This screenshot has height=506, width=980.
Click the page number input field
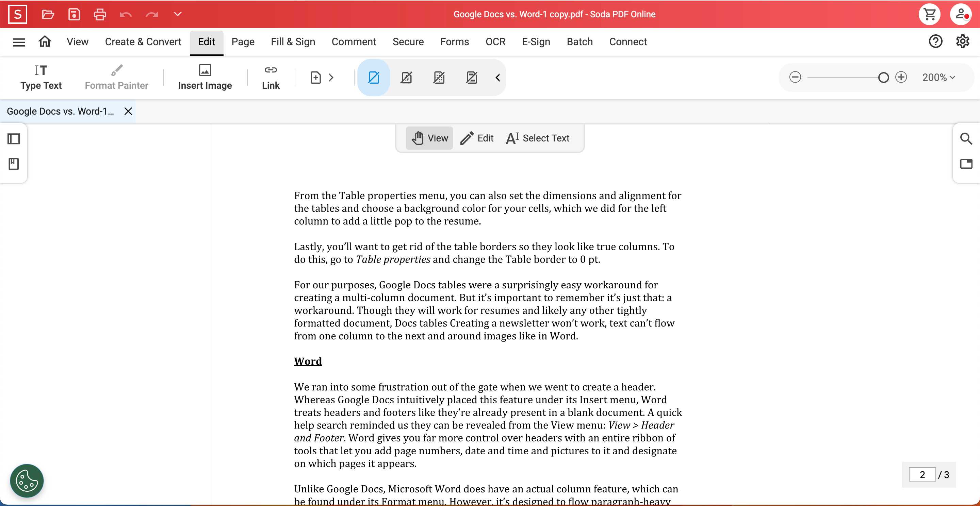pos(922,474)
